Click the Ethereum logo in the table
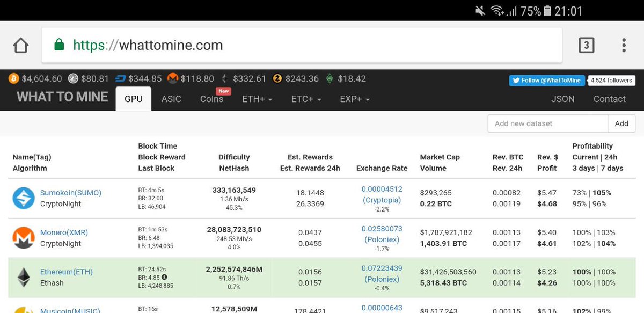Image resolution: width=644 pixels, height=313 pixels. [x=24, y=278]
